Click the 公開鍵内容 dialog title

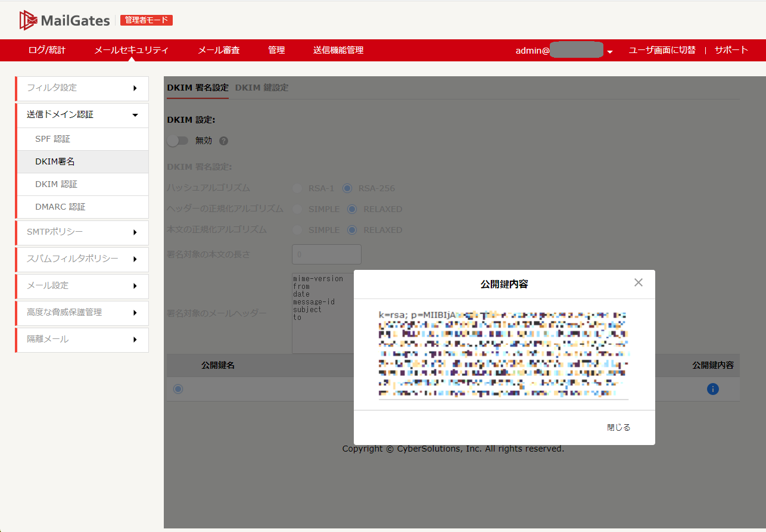coord(505,284)
